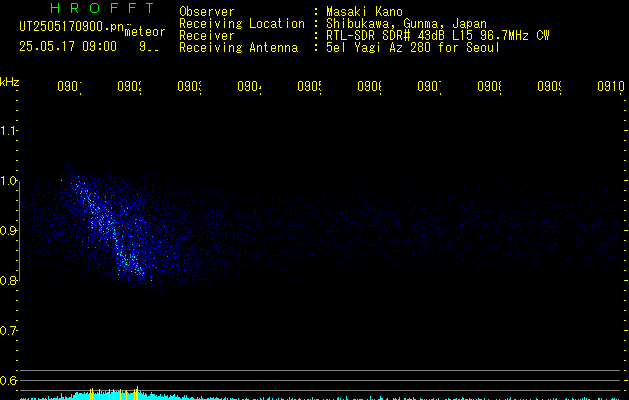Image resolution: width=629 pixels, height=400 pixels.
Task: Click the 0908 time axis marker
Action: click(x=489, y=86)
